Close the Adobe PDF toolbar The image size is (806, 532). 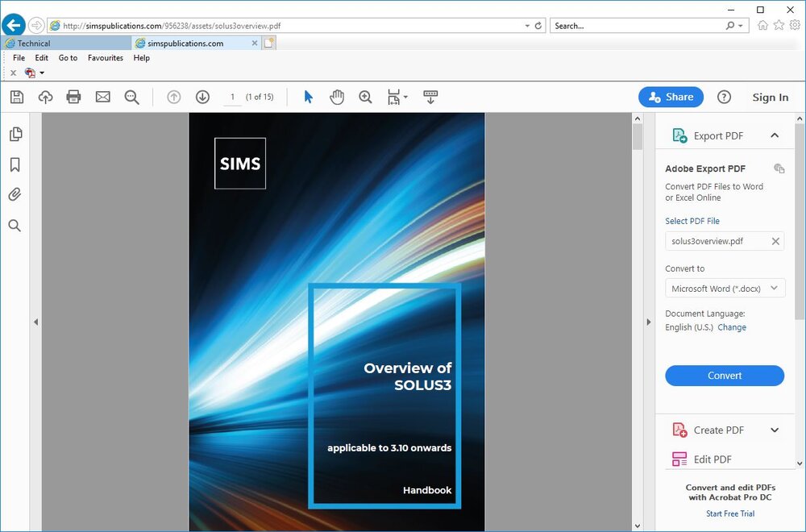pos(14,73)
